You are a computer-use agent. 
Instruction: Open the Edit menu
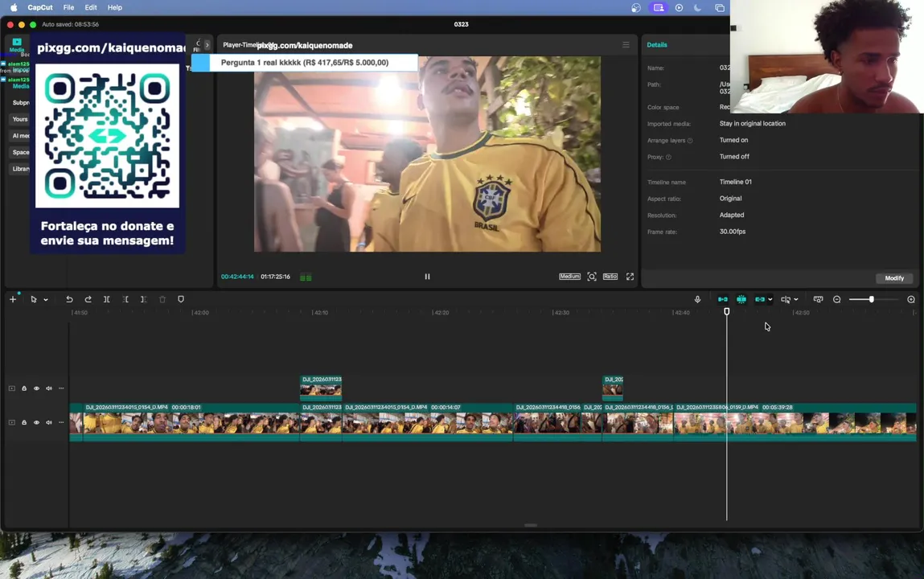click(x=91, y=8)
